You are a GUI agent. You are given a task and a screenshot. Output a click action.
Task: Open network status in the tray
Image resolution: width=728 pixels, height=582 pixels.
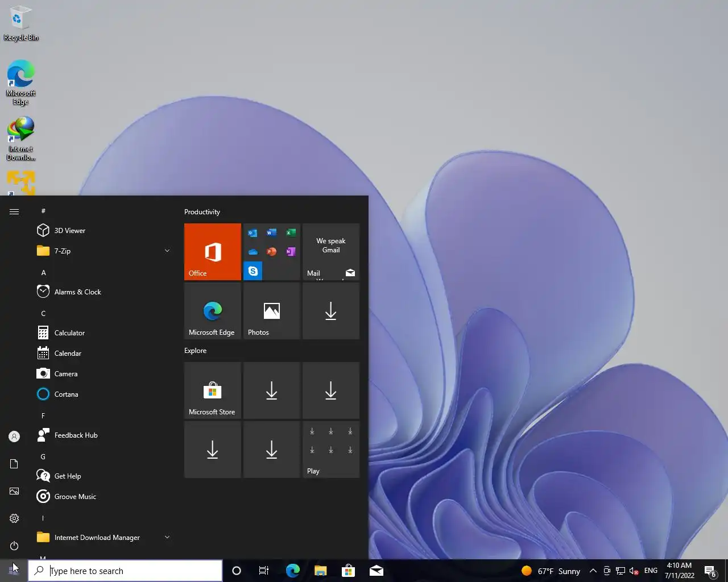click(621, 571)
